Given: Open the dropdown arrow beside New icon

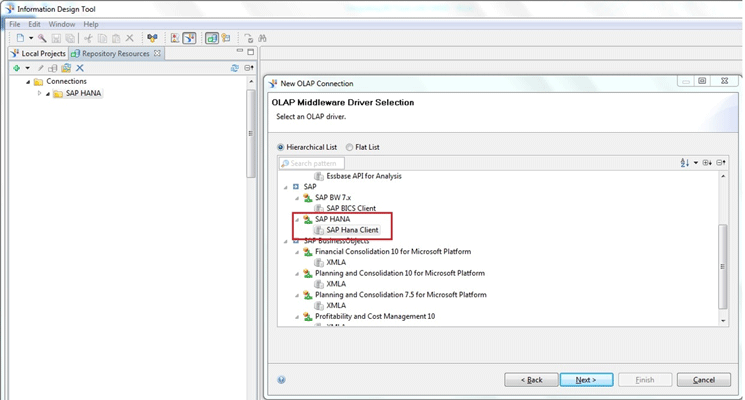Looking at the screenshot, I should click(31, 38).
